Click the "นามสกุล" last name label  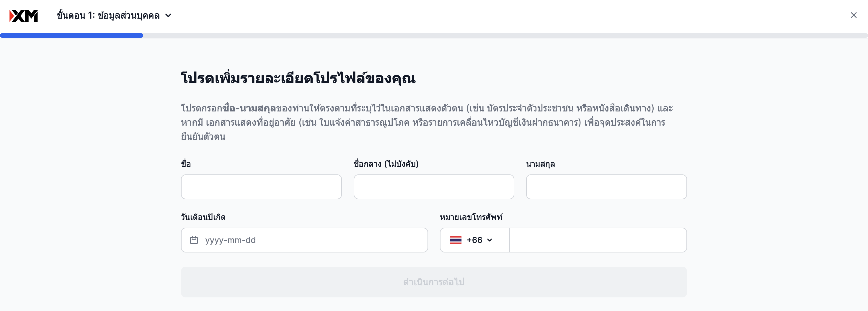click(541, 164)
